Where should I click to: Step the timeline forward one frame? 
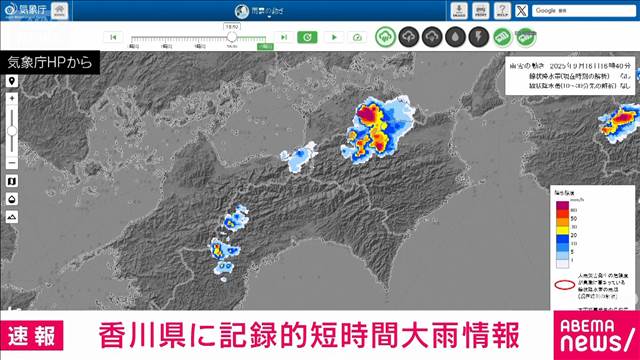(x=284, y=37)
